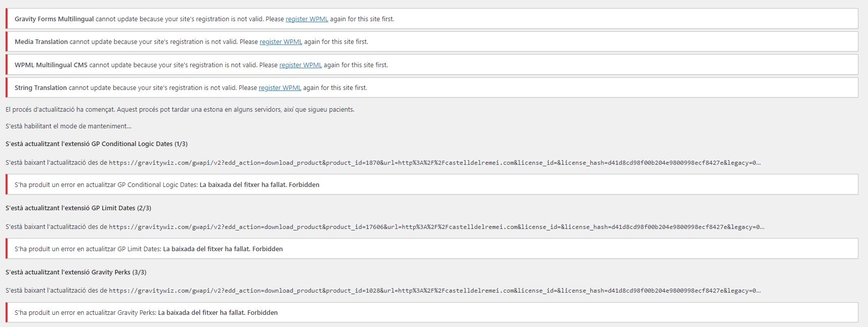The height and width of the screenshot is (327, 868).
Task: Open register WPML link in Gravity Forms Multilingual notice
Action: coord(307,19)
